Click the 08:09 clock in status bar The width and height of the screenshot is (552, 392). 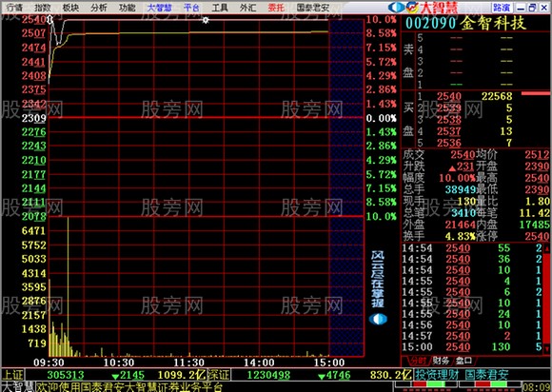tap(537, 387)
